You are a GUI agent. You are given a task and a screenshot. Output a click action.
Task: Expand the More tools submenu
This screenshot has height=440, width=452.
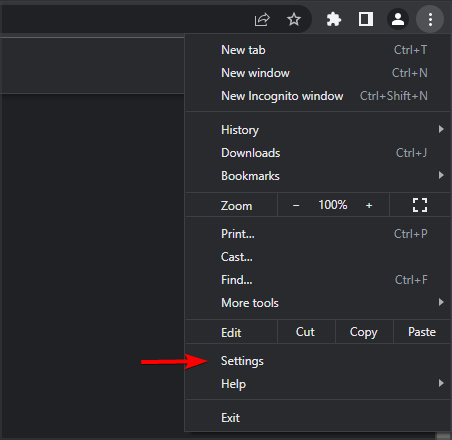[318, 303]
